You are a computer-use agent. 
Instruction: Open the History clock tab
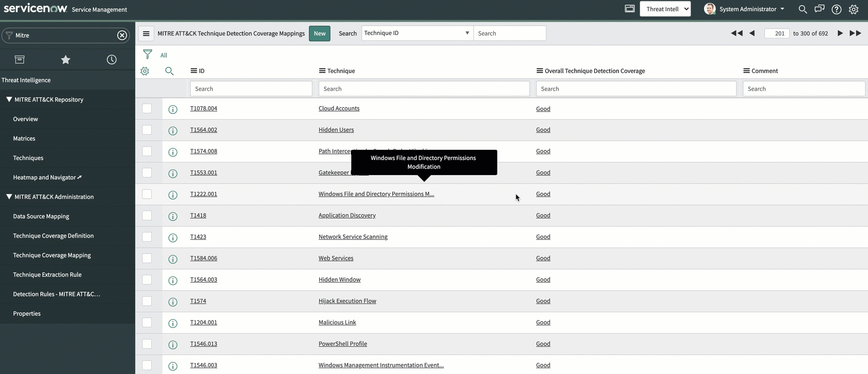point(111,59)
